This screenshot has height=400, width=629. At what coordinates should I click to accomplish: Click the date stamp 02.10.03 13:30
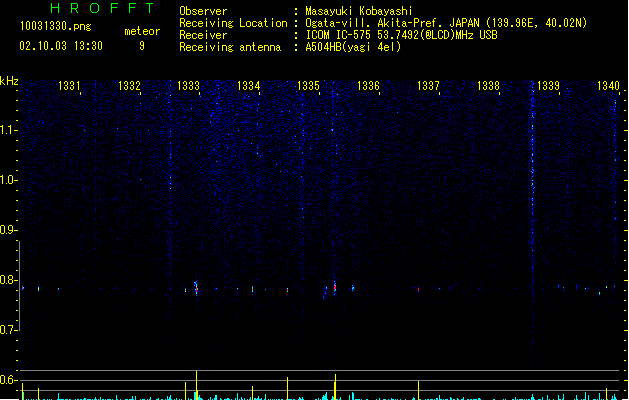pyautogui.click(x=61, y=46)
